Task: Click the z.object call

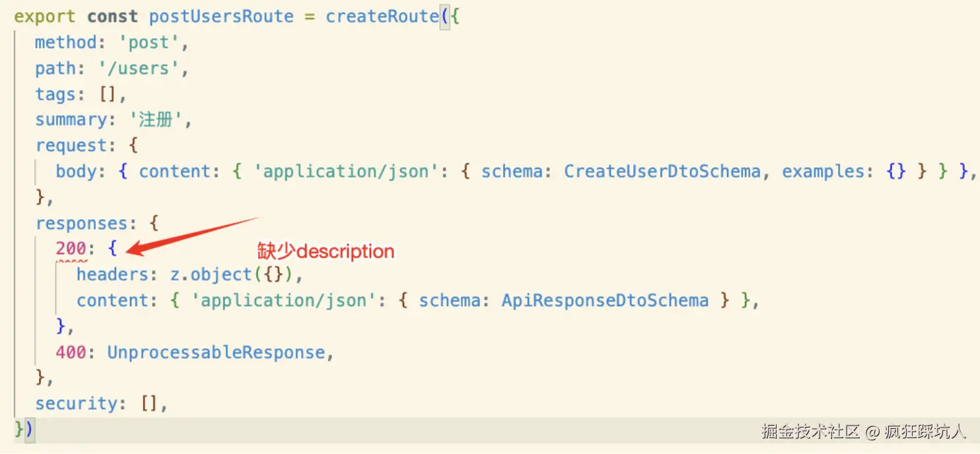Action: tap(211, 275)
